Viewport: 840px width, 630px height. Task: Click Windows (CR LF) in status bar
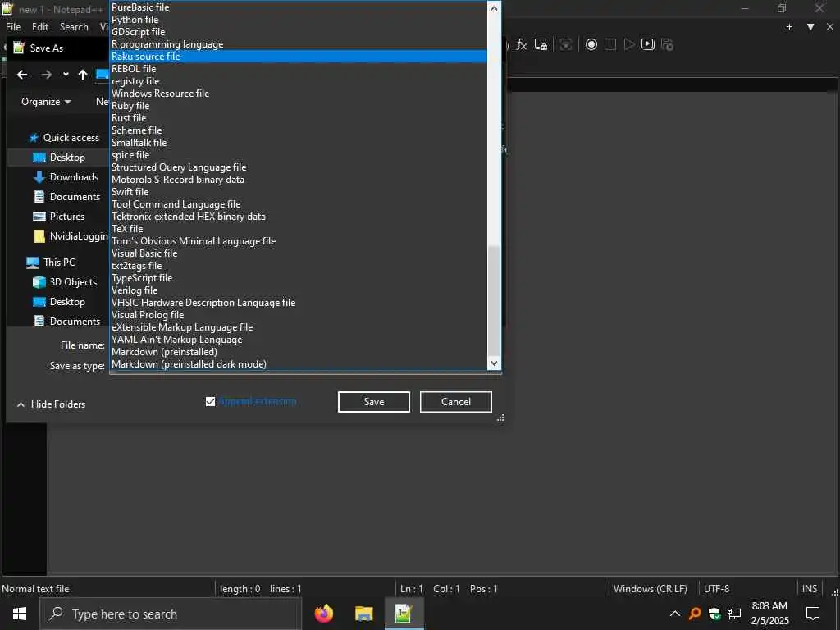[650, 589]
